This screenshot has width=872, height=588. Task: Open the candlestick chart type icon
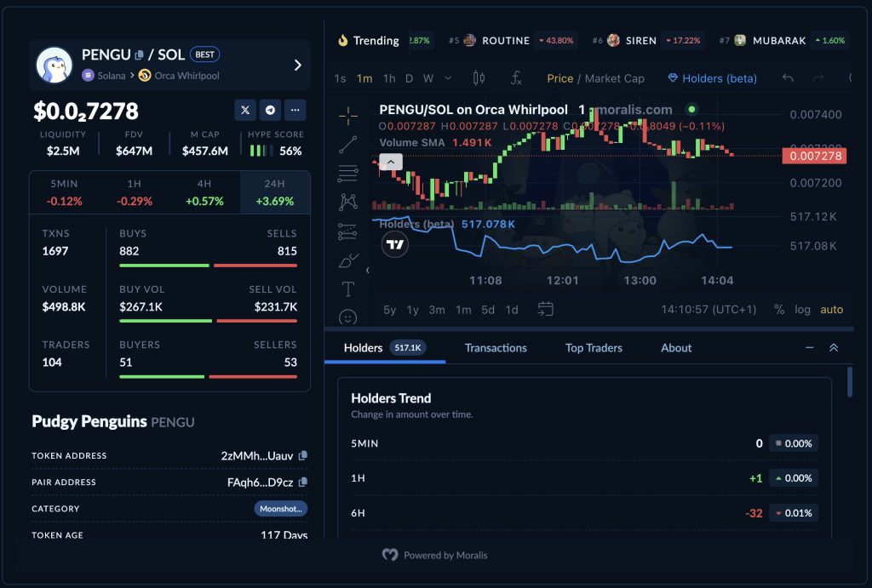click(x=479, y=78)
